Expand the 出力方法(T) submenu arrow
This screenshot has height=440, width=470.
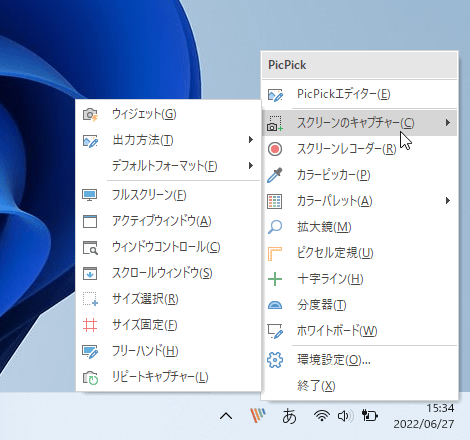coord(251,140)
